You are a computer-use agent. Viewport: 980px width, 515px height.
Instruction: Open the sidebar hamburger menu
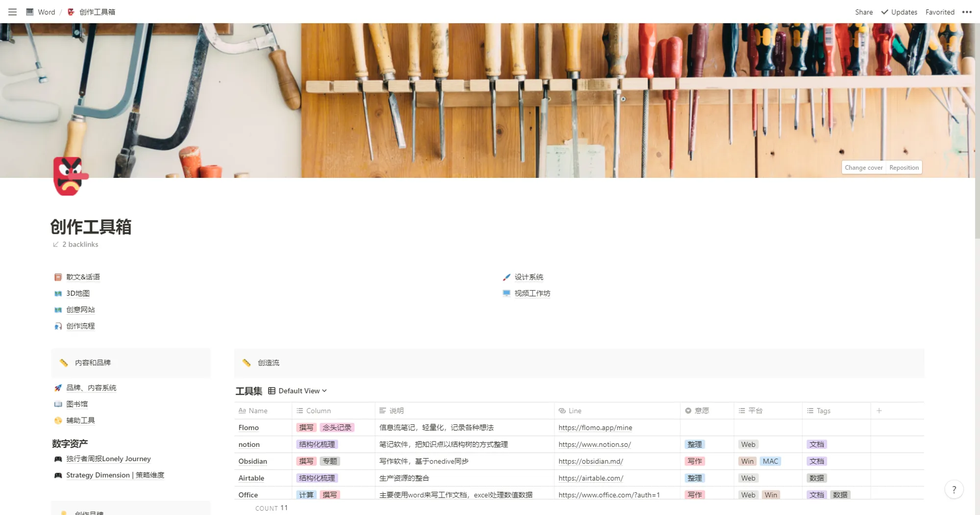[12, 12]
